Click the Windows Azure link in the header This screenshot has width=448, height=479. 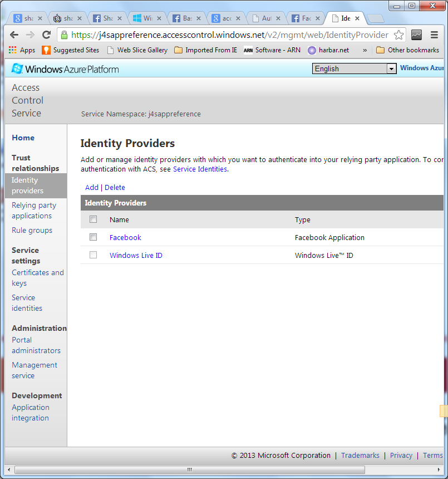(422, 68)
